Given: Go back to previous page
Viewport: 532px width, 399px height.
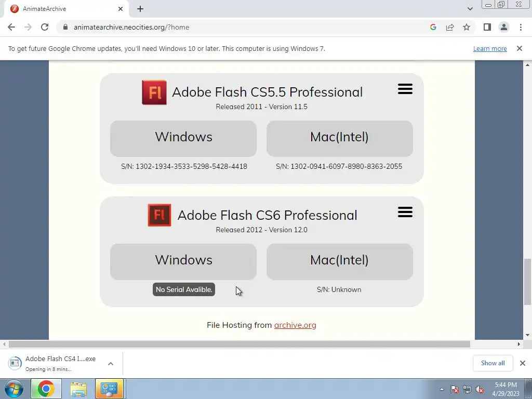Looking at the screenshot, I should [x=11, y=27].
